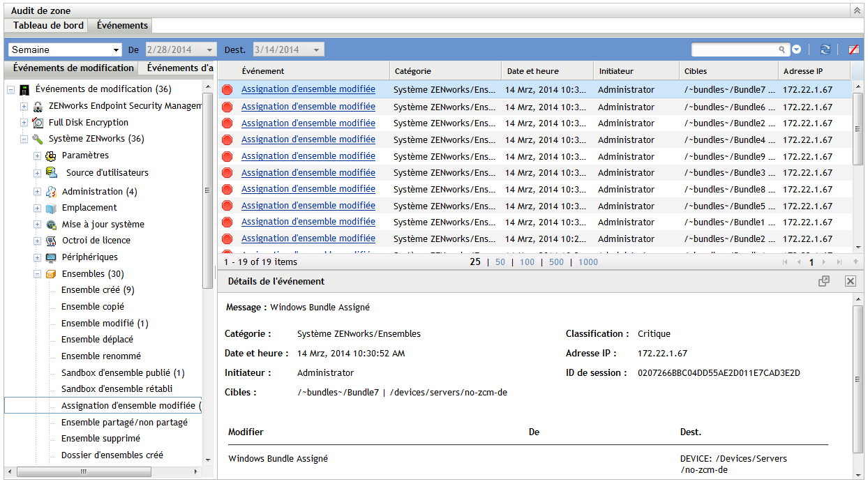Click the red status dot on the Bundle8 row
The height and width of the screenshot is (484, 868).
tap(227, 189)
